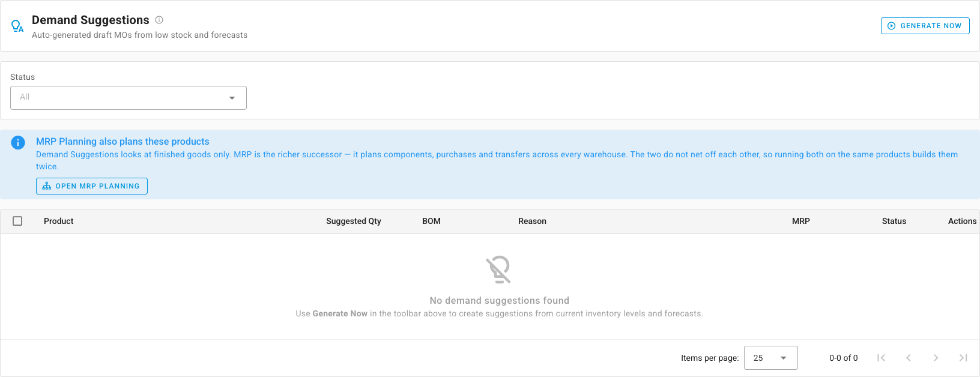The width and height of the screenshot is (980, 377).
Task: Click the Demand Suggestions lightbulb icon
Action: (17, 26)
